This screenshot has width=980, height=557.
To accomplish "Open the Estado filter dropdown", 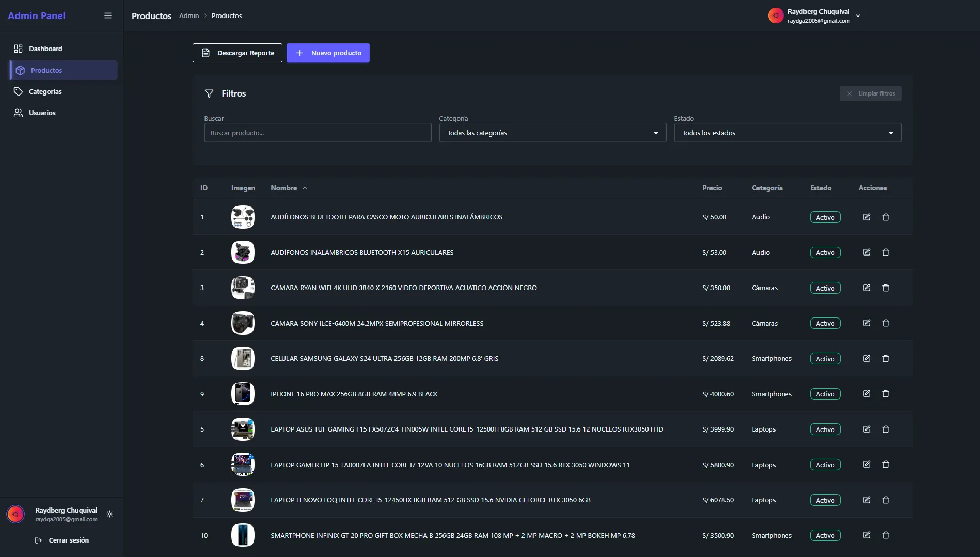I will (x=787, y=133).
